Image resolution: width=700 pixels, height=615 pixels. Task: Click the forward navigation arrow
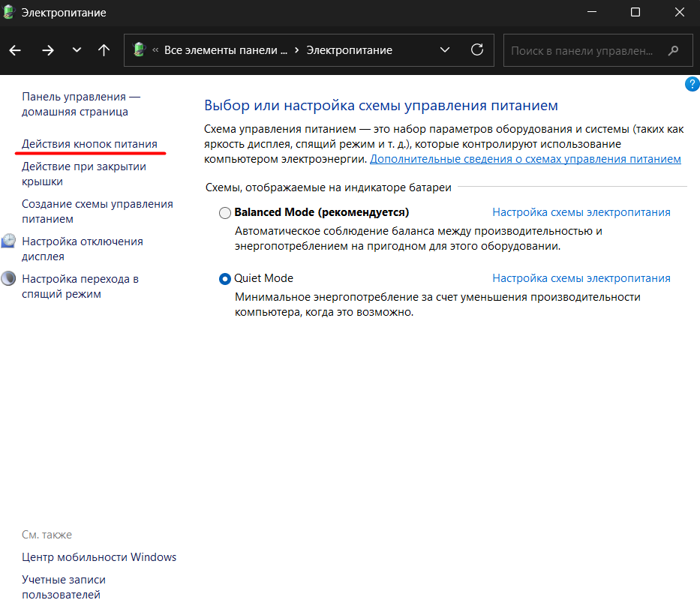click(48, 50)
